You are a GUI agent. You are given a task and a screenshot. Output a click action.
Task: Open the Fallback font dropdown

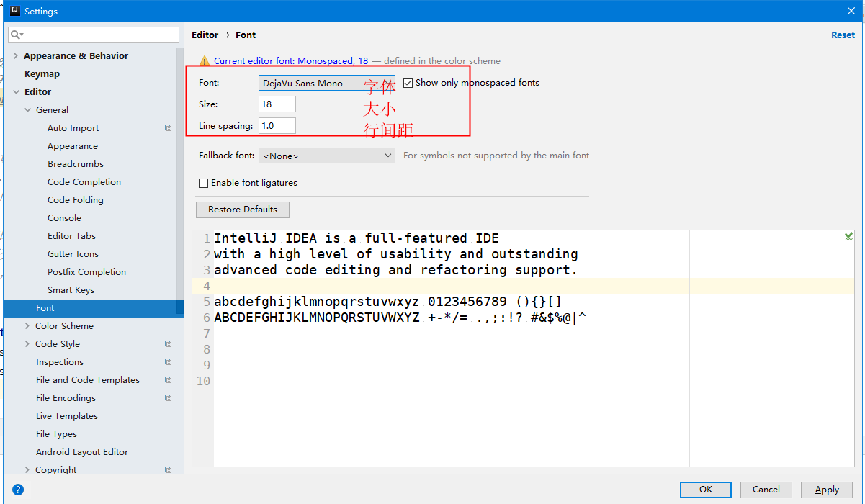coord(326,156)
